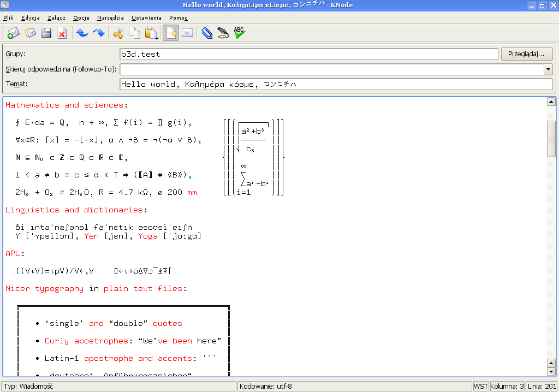Click the Przeglądaj... button
559x392 pixels.
pyautogui.click(x=527, y=54)
